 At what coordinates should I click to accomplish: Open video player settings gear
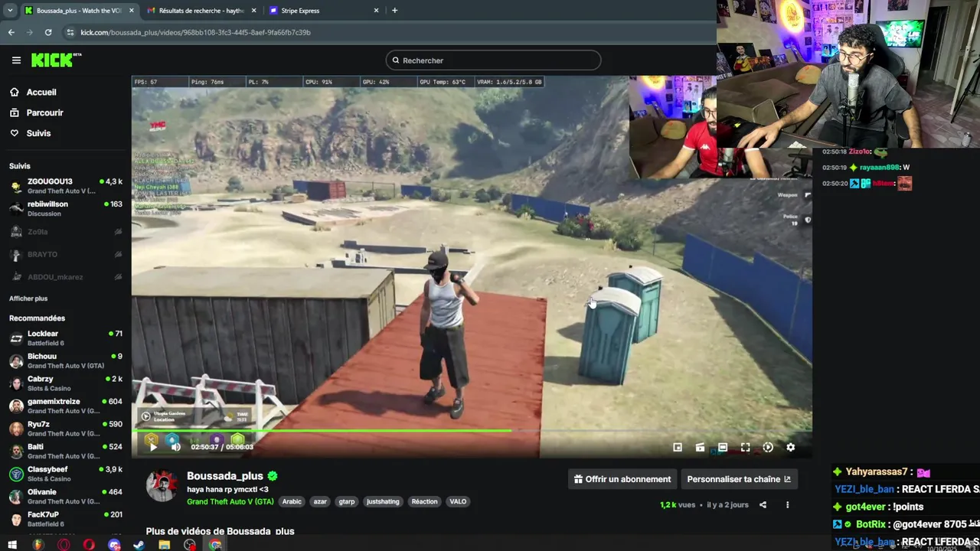point(790,447)
